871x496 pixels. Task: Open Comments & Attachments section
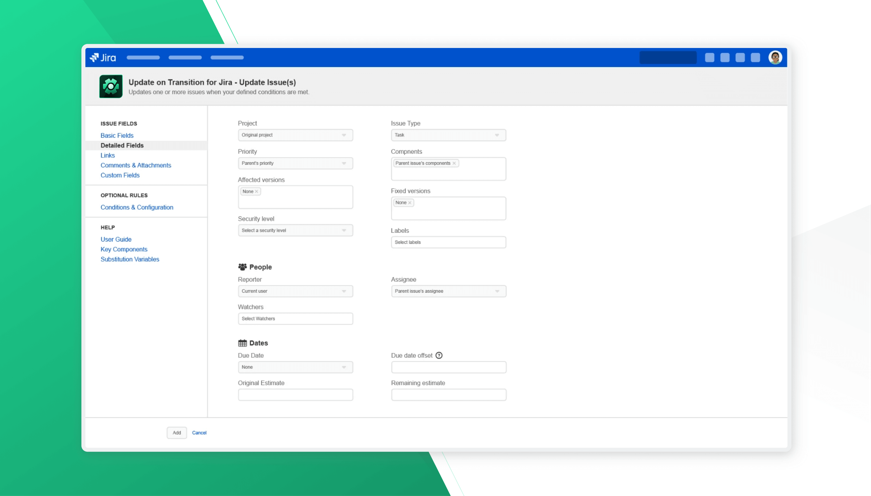(136, 166)
